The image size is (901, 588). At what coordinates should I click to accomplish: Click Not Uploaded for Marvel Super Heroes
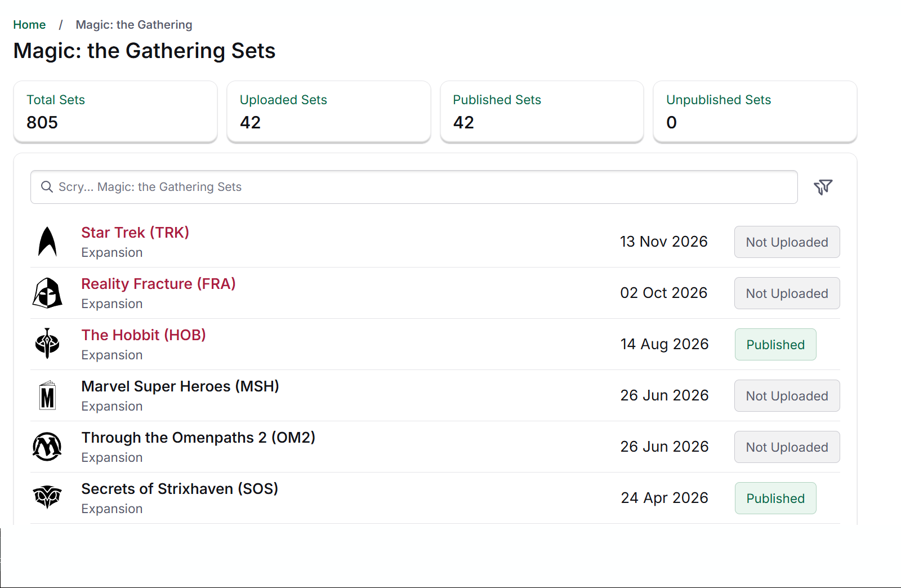coord(787,396)
